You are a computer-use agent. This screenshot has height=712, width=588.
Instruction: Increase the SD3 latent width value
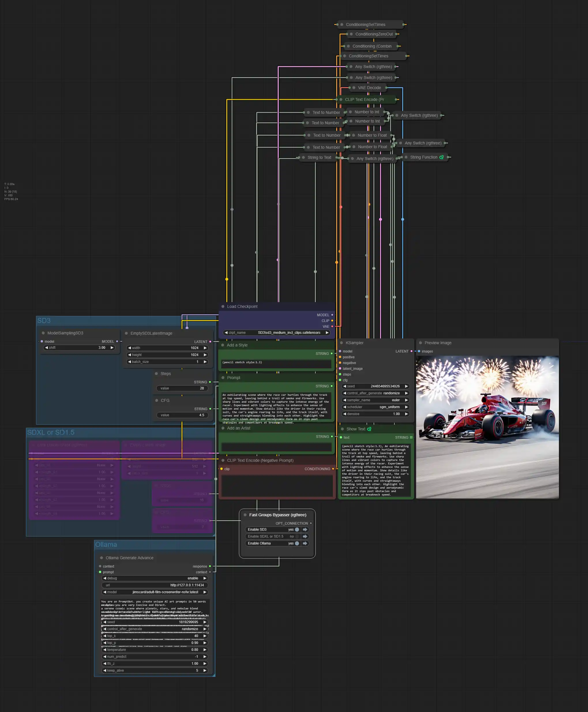(205, 348)
